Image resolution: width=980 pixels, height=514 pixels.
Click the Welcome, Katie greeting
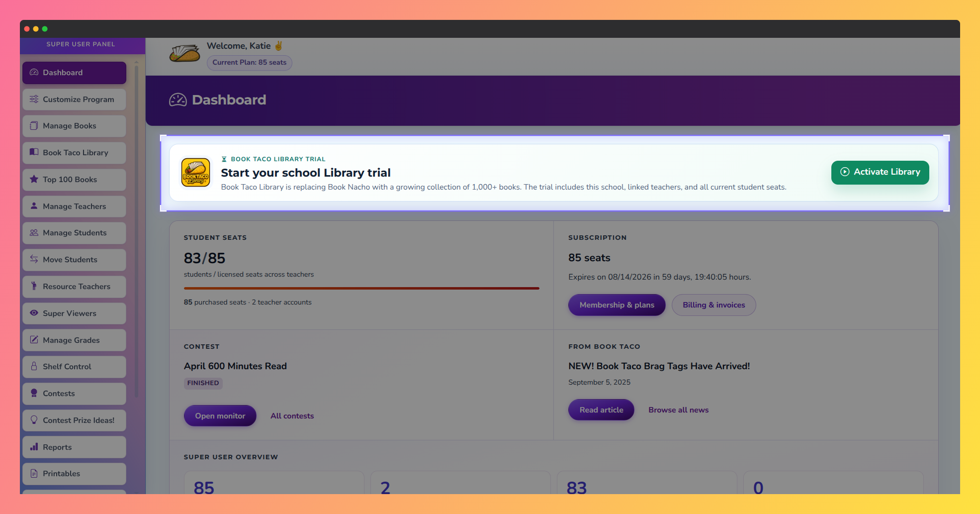pyautogui.click(x=244, y=46)
